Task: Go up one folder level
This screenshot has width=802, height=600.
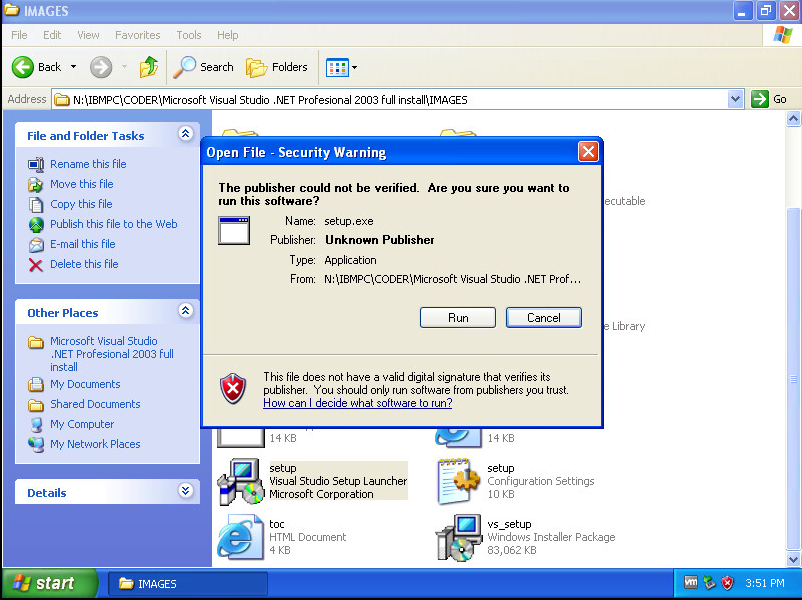Action: 149,67
